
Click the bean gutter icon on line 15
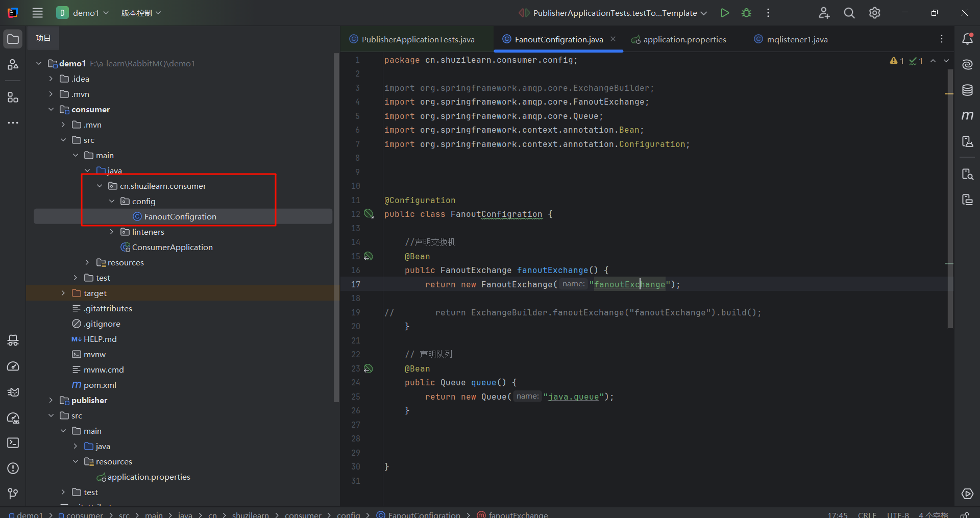(369, 256)
